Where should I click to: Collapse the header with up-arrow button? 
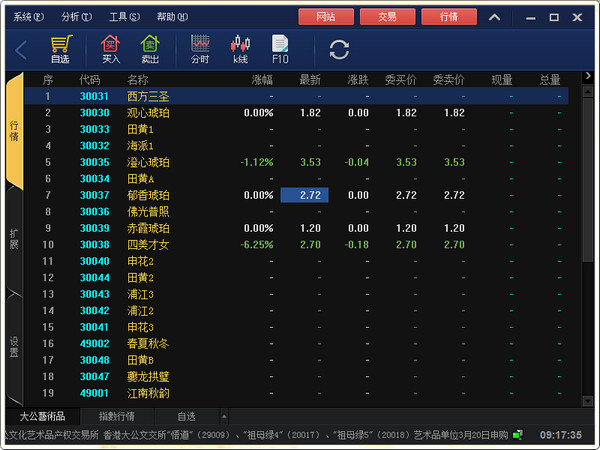click(496, 17)
